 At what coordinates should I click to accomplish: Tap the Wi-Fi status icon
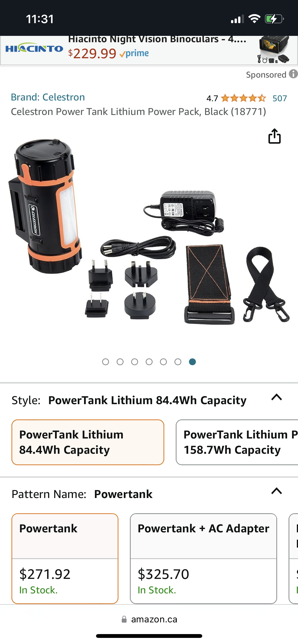point(254,19)
